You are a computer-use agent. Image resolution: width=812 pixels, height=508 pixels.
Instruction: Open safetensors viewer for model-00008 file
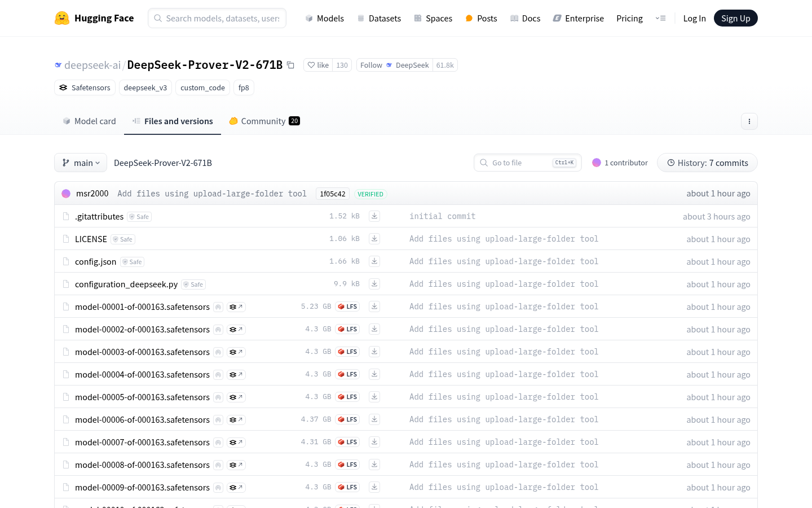coord(236,465)
